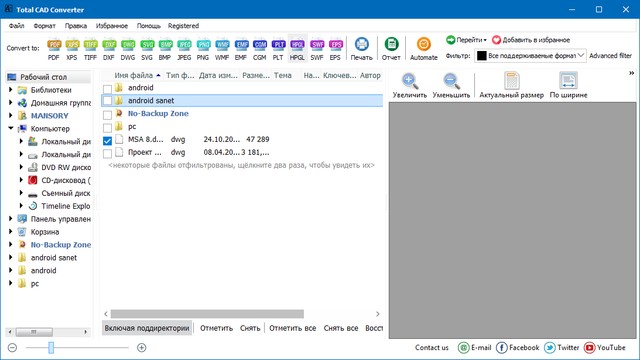The height and width of the screenshot is (360, 640).
Task: Click the Снять button
Action: pyautogui.click(x=250, y=328)
